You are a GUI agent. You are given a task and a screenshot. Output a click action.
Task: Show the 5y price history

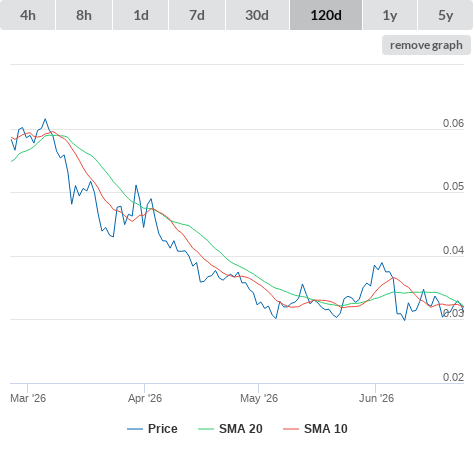pyautogui.click(x=446, y=15)
